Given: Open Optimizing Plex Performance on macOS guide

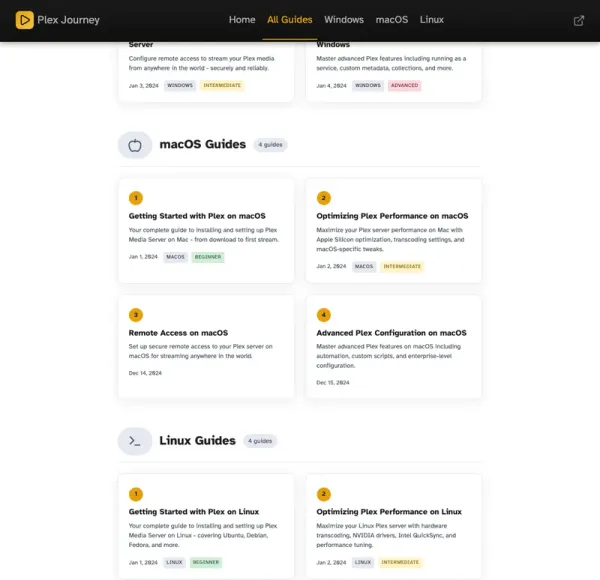Looking at the screenshot, I should (x=392, y=216).
